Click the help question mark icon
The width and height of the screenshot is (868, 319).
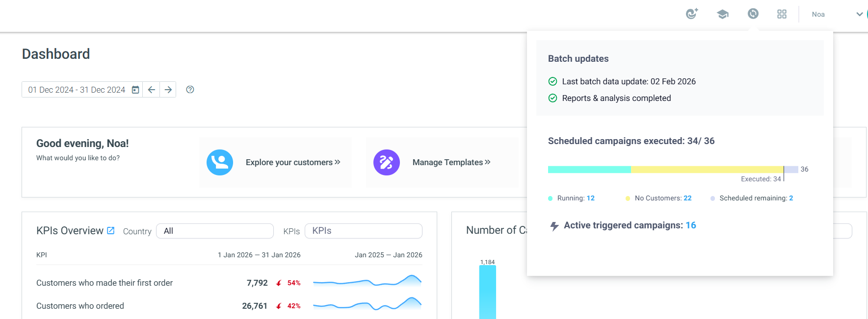(x=190, y=90)
